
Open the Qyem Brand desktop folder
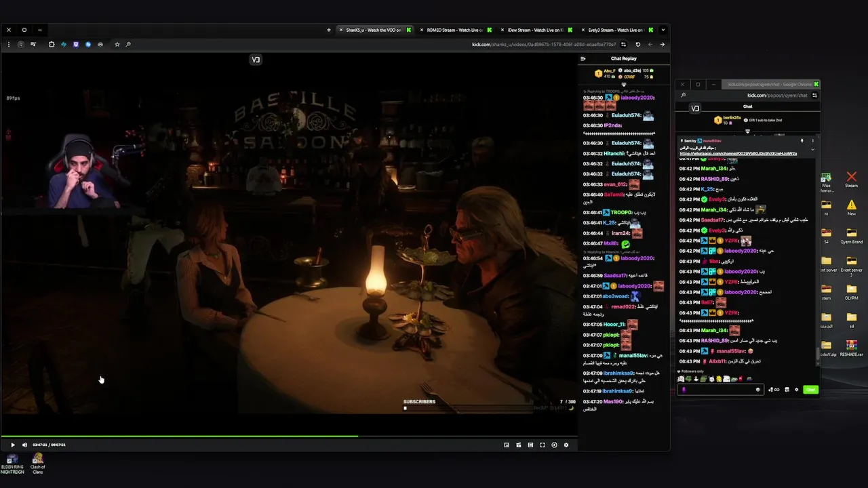pos(851,236)
